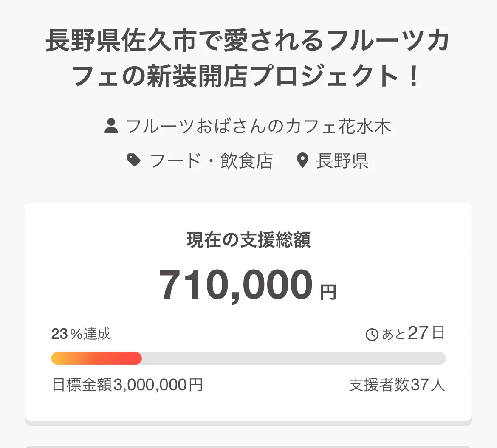Click the clock icon beside あと27日

click(x=372, y=335)
